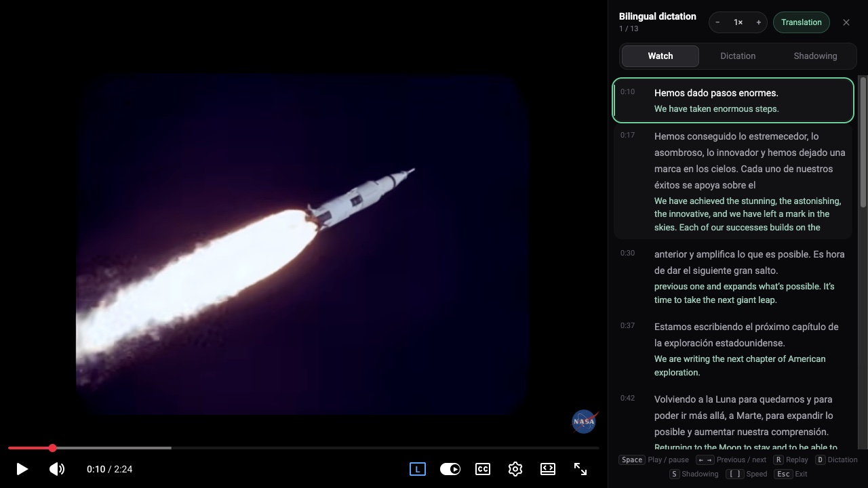Click the Previous / next shortcut hint

pyautogui.click(x=731, y=460)
